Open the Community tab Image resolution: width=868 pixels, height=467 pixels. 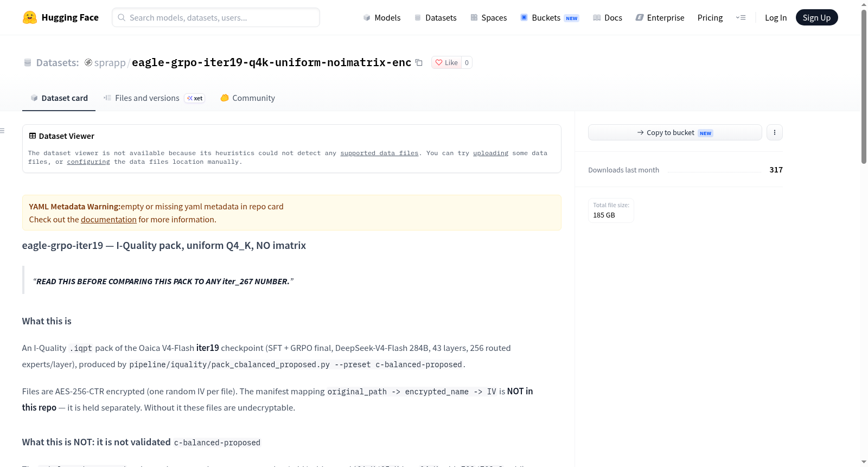(248, 98)
